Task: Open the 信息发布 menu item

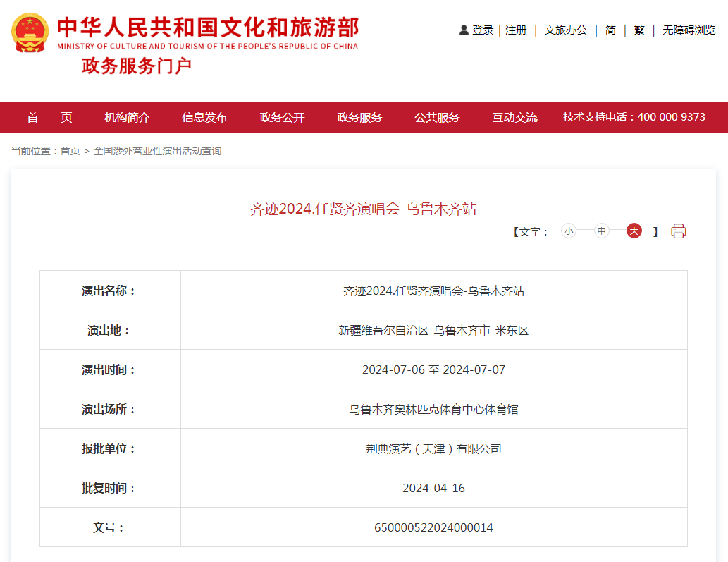Action: (x=204, y=118)
